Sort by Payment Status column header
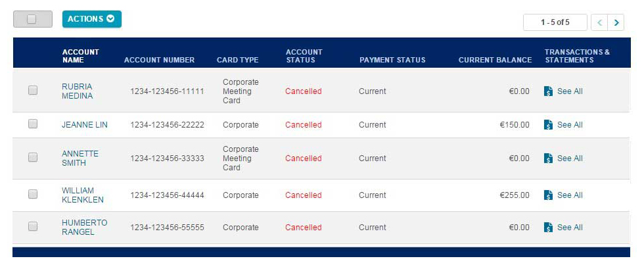 coord(392,60)
